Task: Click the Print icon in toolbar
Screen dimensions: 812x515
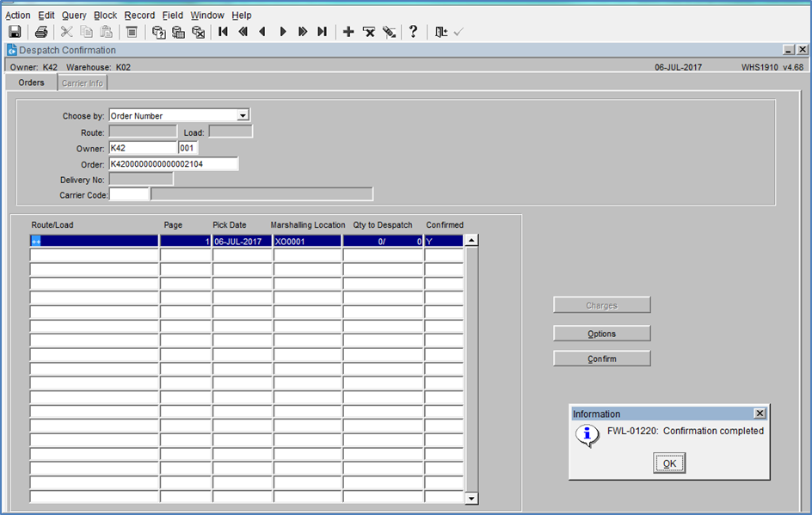Action: [41, 32]
